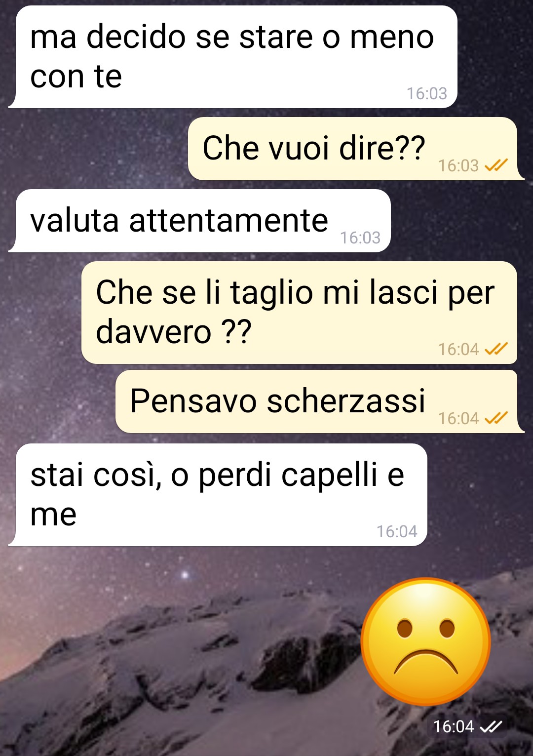Select the 'ma decido se stare o meno' message

[x=233, y=57]
